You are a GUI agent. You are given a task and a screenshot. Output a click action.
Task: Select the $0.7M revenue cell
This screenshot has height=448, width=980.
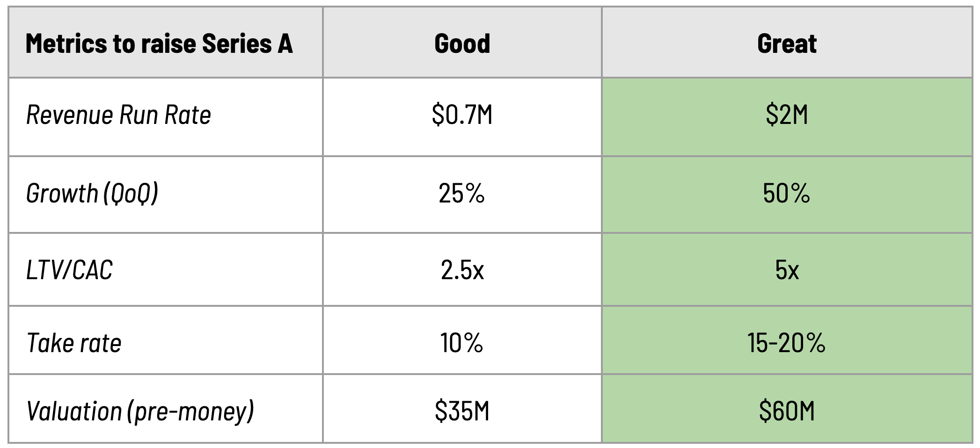462,115
